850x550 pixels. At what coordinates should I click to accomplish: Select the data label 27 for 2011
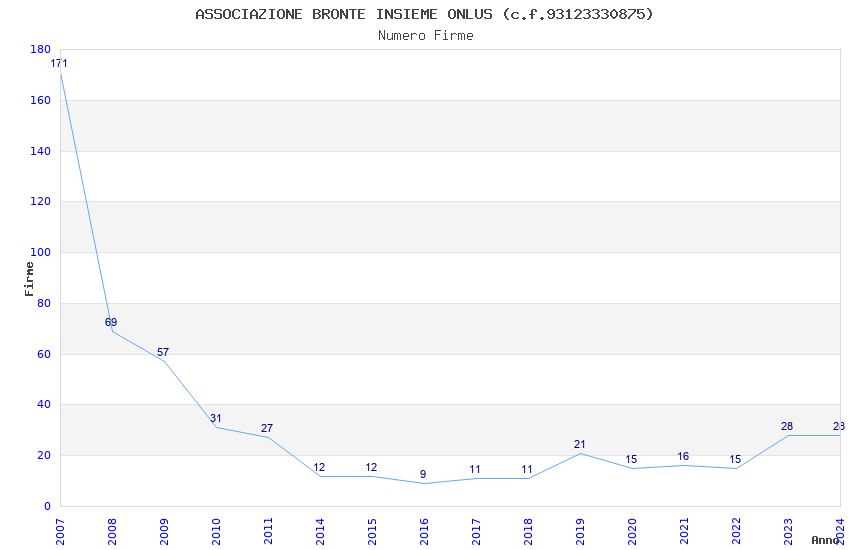(267, 428)
